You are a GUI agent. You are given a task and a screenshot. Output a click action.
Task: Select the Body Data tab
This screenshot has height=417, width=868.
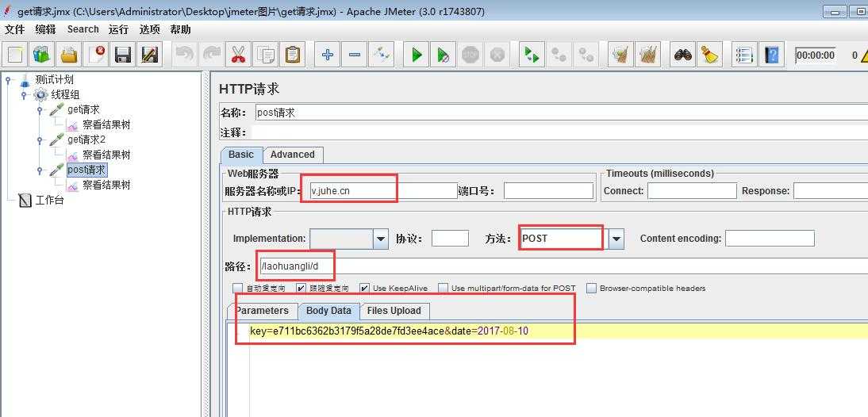click(x=328, y=311)
